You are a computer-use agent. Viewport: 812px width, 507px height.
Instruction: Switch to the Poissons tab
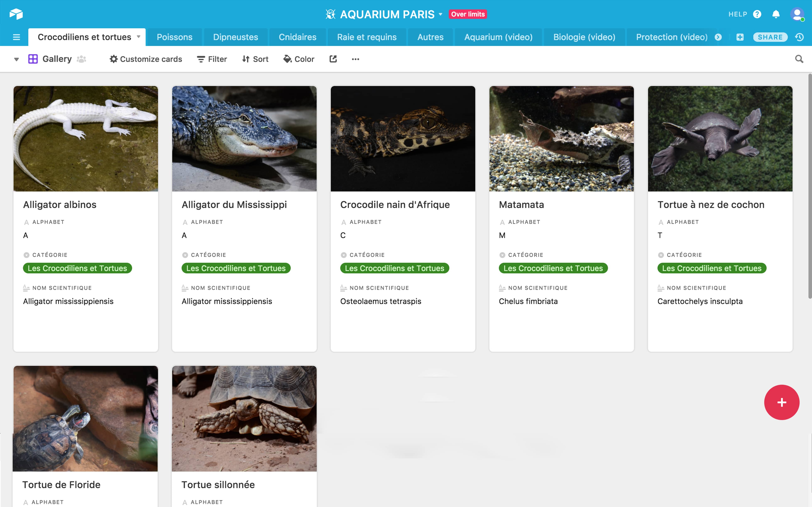[175, 37]
